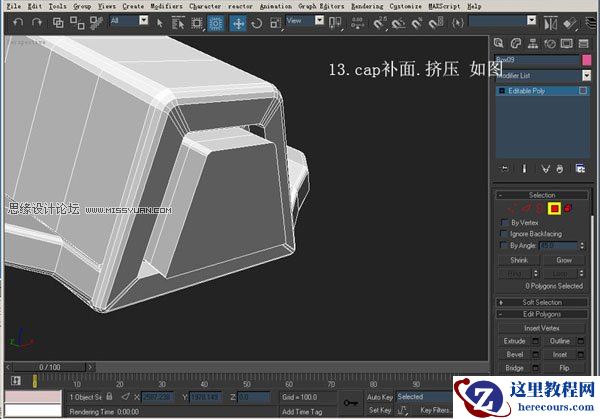Click the Redo arrow icon
This screenshot has width=600, height=419.
(37, 23)
